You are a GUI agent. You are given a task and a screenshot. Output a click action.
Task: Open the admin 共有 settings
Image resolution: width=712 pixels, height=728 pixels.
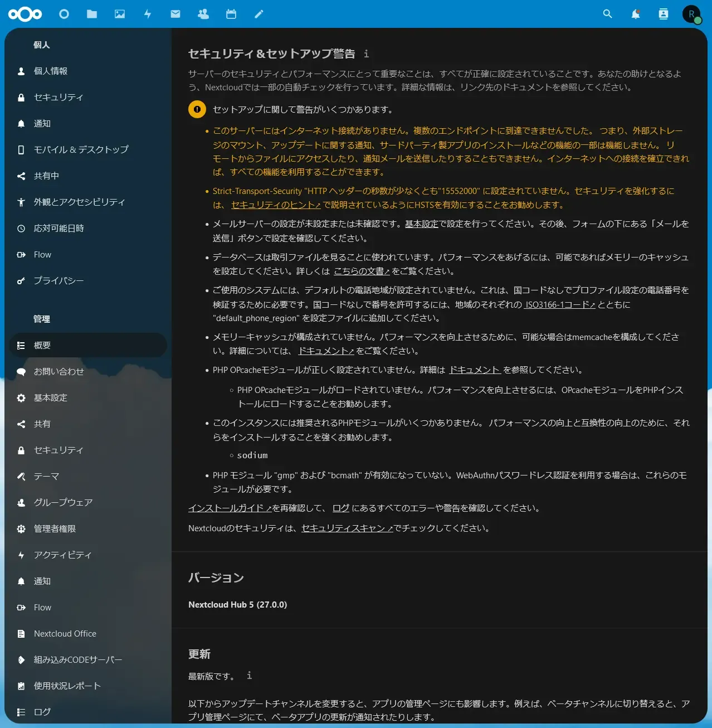(x=88, y=424)
